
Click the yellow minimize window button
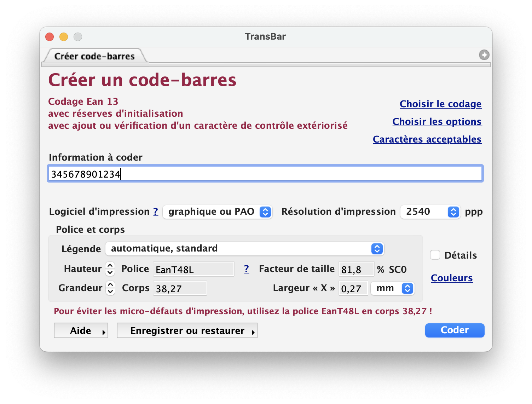click(x=64, y=37)
